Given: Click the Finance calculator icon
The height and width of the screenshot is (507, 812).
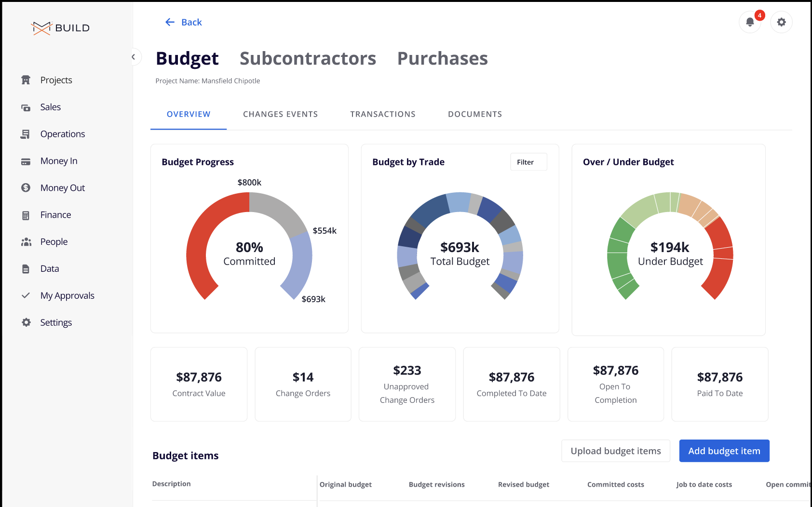Looking at the screenshot, I should pyautogui.click(x=26, y=215).
